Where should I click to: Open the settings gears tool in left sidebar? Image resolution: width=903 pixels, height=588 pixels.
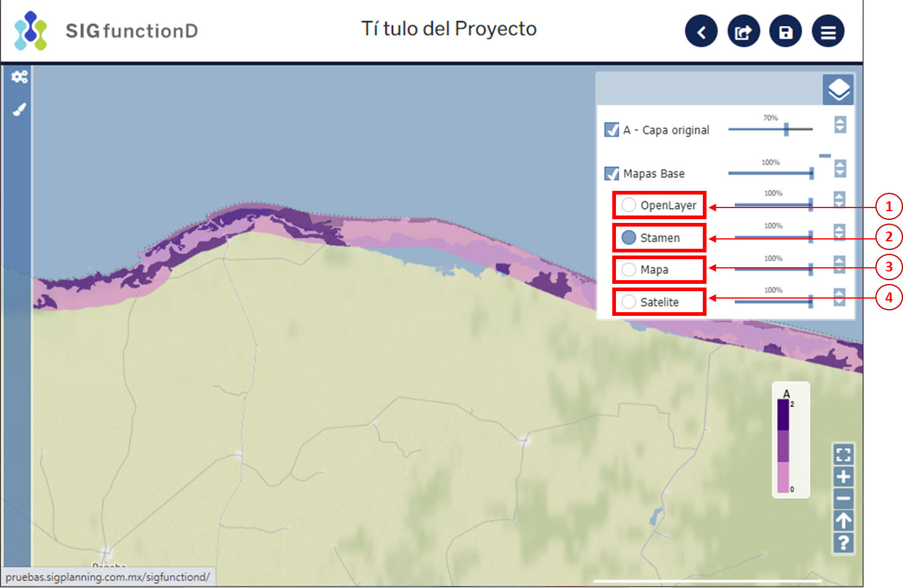(20, 77)
